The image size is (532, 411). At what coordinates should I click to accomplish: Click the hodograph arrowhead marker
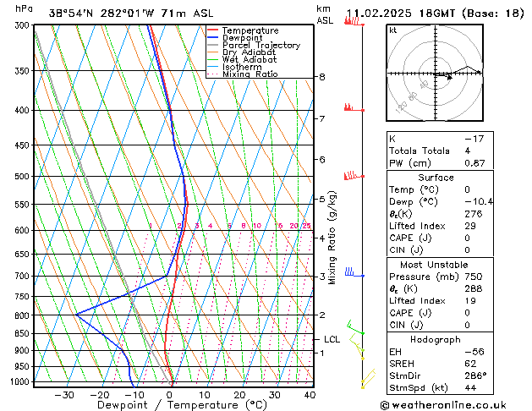[x=450, y=77]
